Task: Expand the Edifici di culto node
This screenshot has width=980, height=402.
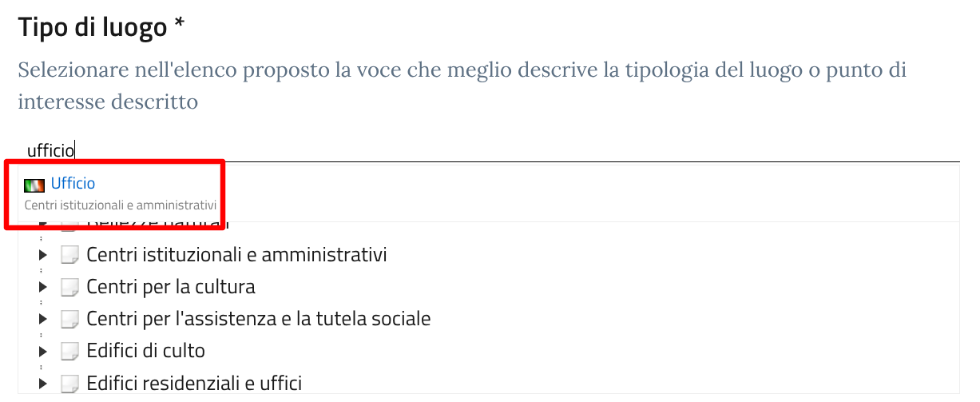Action: coord(43,351)
